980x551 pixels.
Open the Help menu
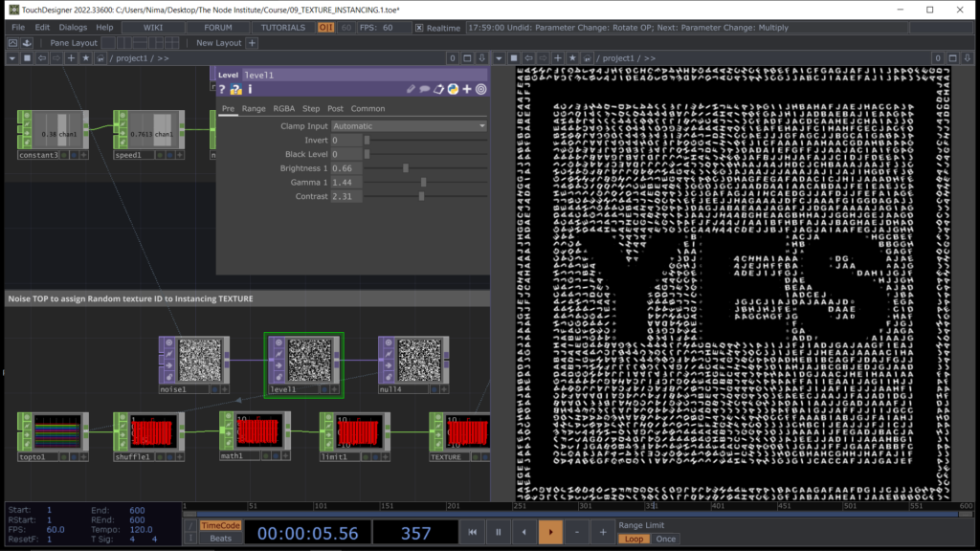pos(104,28)
